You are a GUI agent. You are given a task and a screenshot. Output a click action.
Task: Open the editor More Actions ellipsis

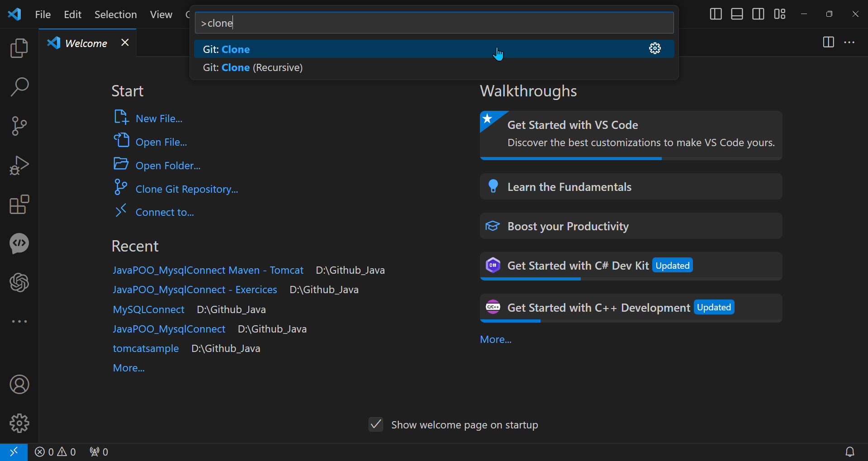coord(849,43)
